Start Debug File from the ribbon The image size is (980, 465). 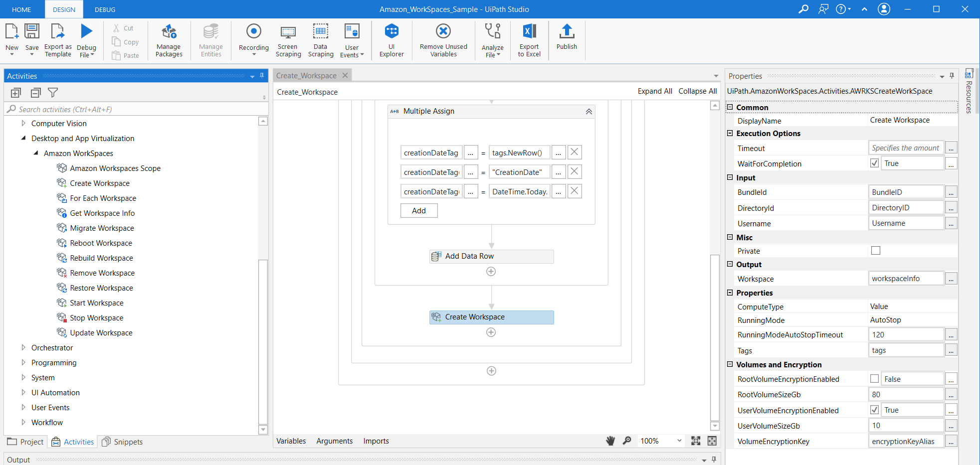[x=87, y=31]
